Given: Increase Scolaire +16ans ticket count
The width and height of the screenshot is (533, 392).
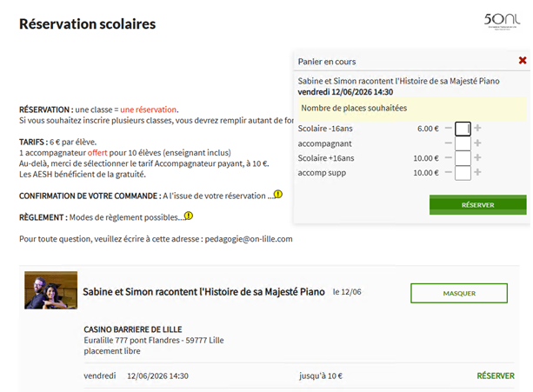Looking at the screenshot, I should tap(477, 158).
